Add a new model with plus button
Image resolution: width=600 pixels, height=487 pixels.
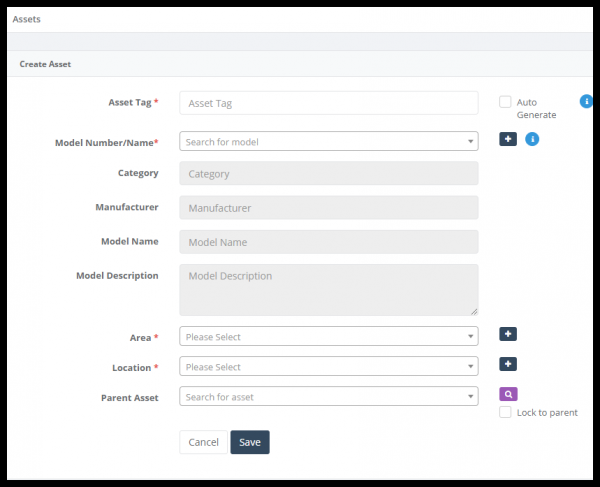point(508,139)
